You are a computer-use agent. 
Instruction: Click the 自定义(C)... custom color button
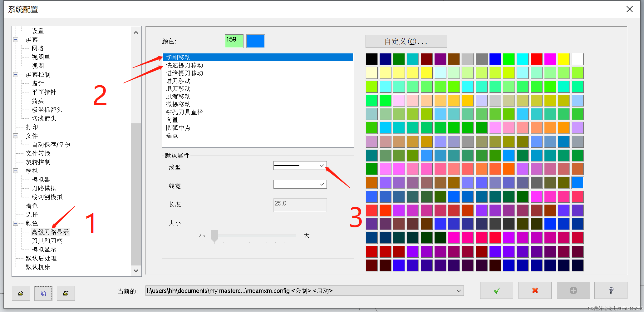406,41
